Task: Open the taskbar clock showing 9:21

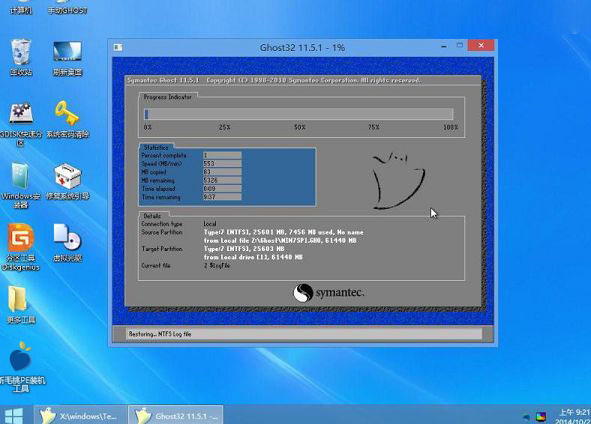Action: point(574,416)
